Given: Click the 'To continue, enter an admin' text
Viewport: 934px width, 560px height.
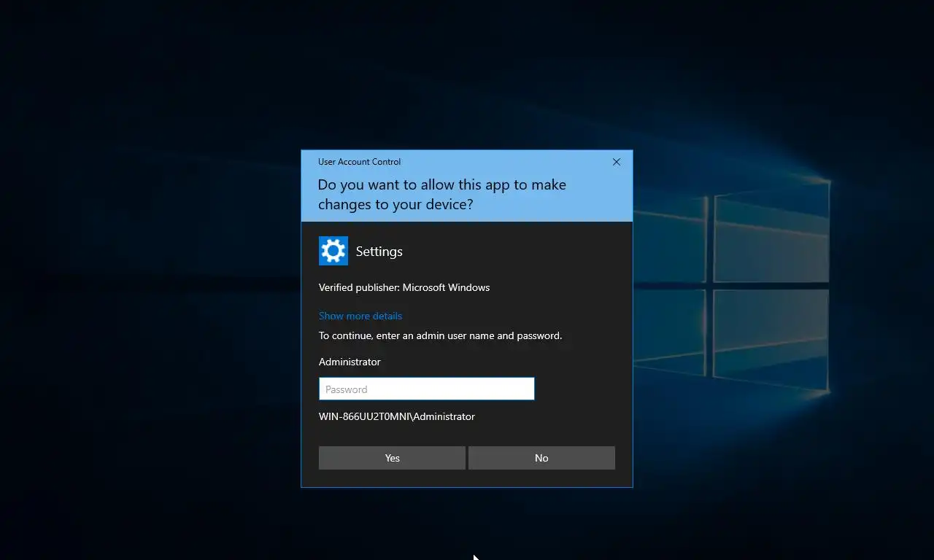Looking at the screenshot, I should click(441, 336).
